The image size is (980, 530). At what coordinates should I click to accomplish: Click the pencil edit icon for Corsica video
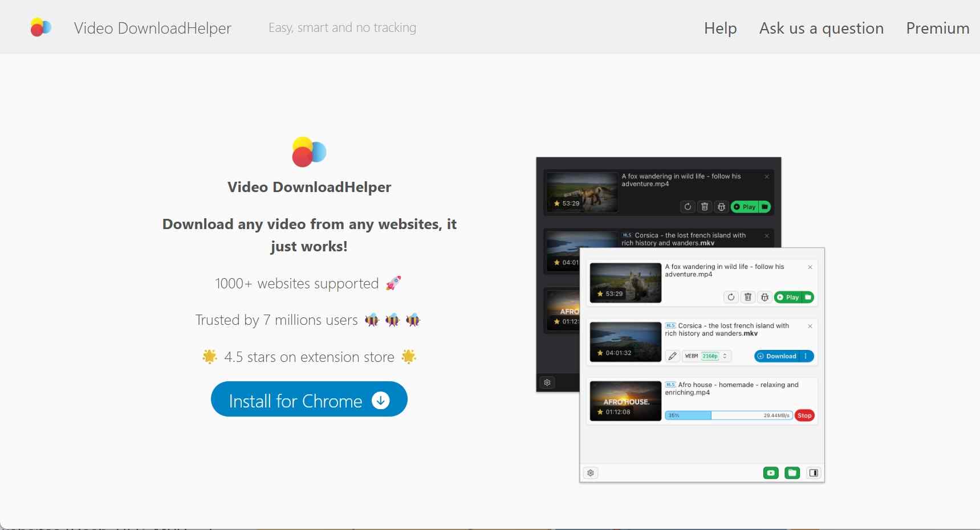[x=673, y=356]
